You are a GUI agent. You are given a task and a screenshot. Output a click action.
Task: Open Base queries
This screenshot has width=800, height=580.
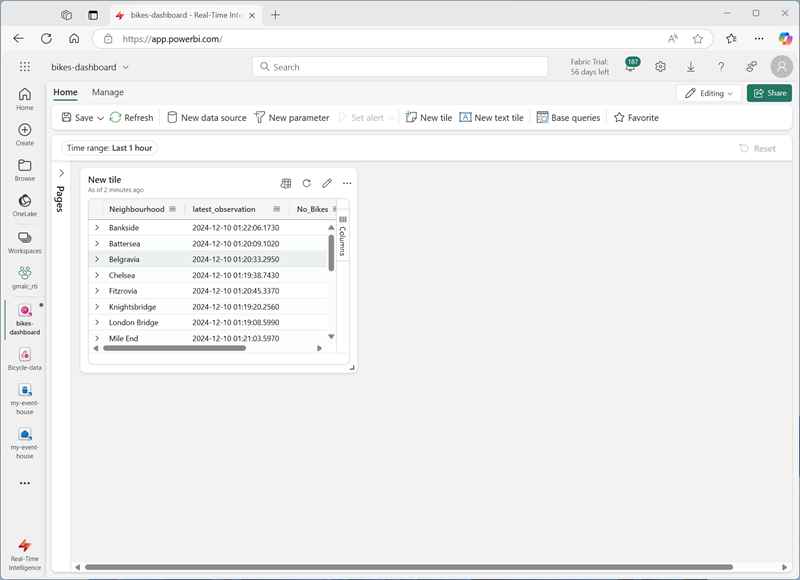point(568,118)
